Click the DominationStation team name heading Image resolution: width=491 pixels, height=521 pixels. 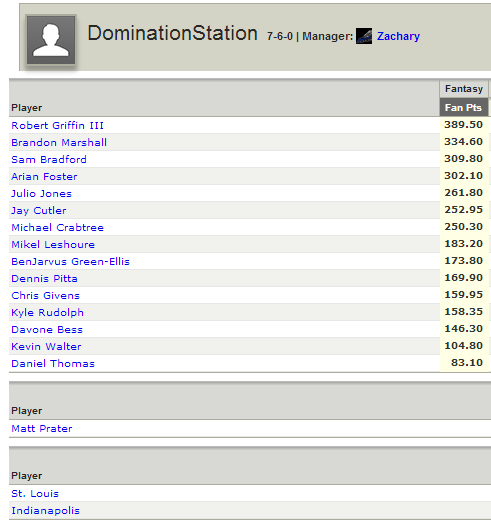coord(172,33)
